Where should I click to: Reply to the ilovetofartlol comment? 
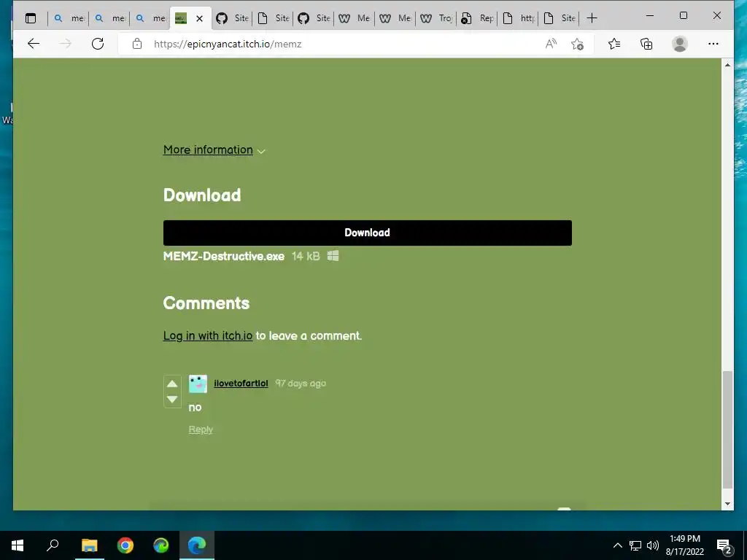coord(201,429)
